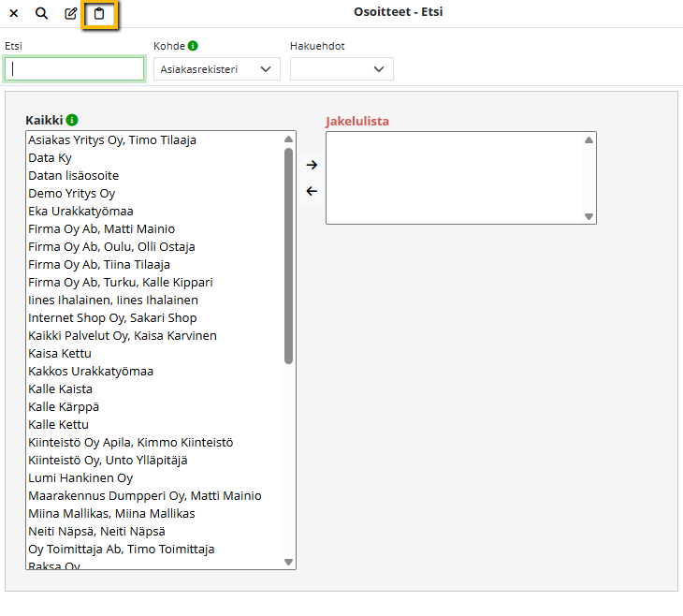The image size is (683, 616).
Task: Click the close X icon in toolbar
Action: tap(14, 14)
